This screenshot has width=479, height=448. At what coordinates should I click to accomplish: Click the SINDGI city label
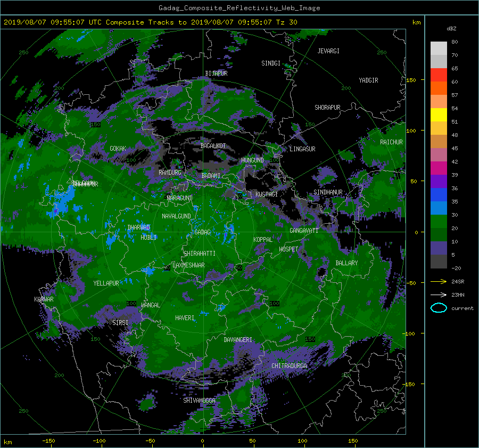click(x=271, y=63)
